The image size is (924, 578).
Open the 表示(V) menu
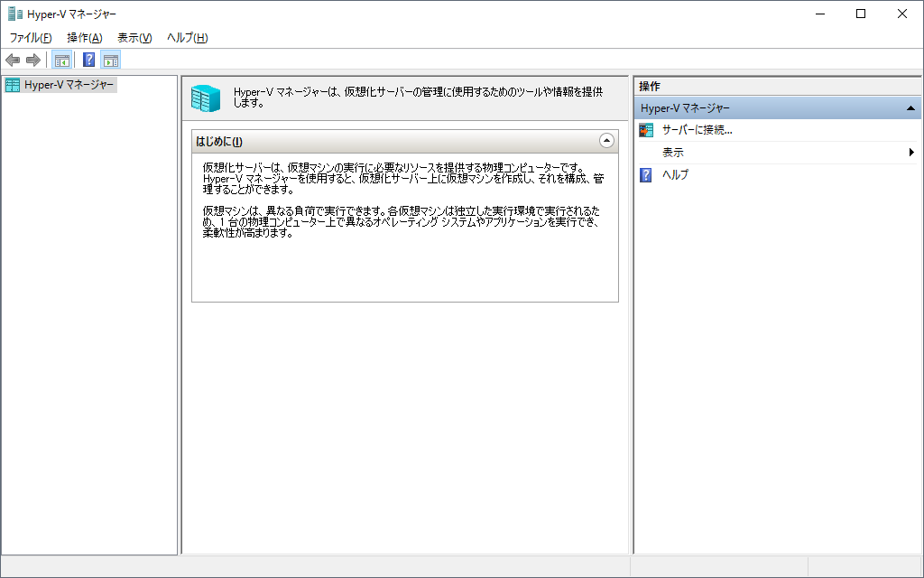point(134,38)
